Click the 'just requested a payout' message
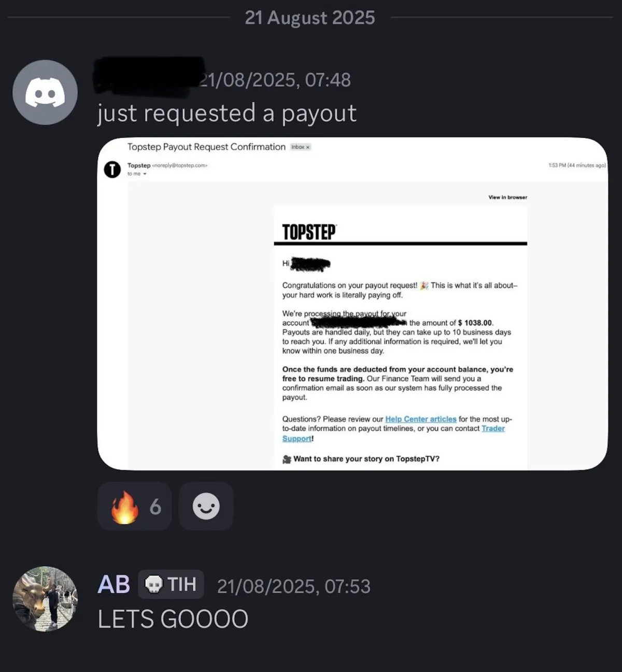 click(x=227, y=113)
